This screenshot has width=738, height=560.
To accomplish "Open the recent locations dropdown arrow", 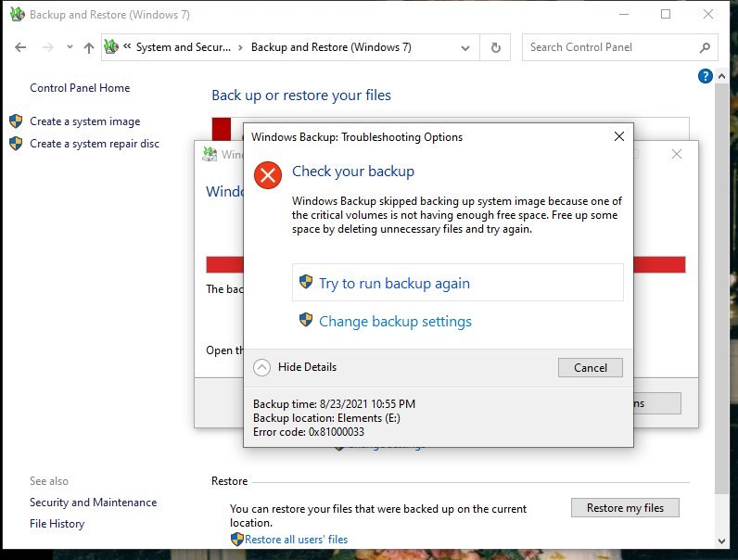I will coord(70,47).
